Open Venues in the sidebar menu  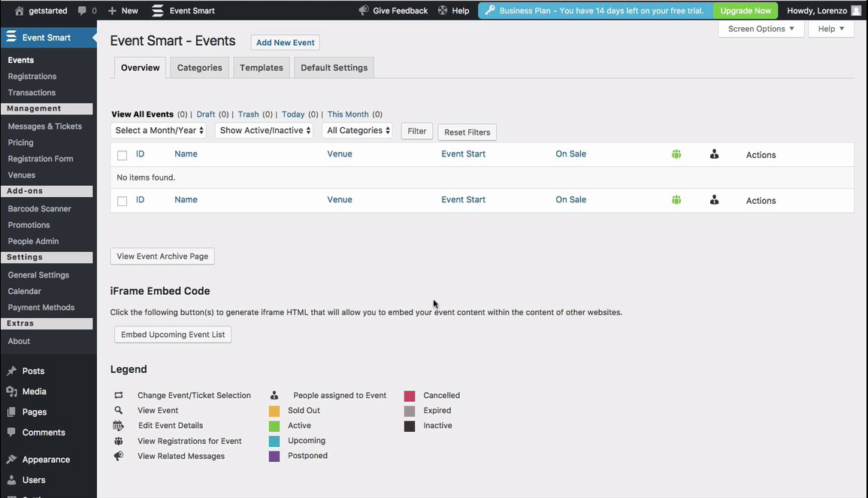(x=22, y=175)
